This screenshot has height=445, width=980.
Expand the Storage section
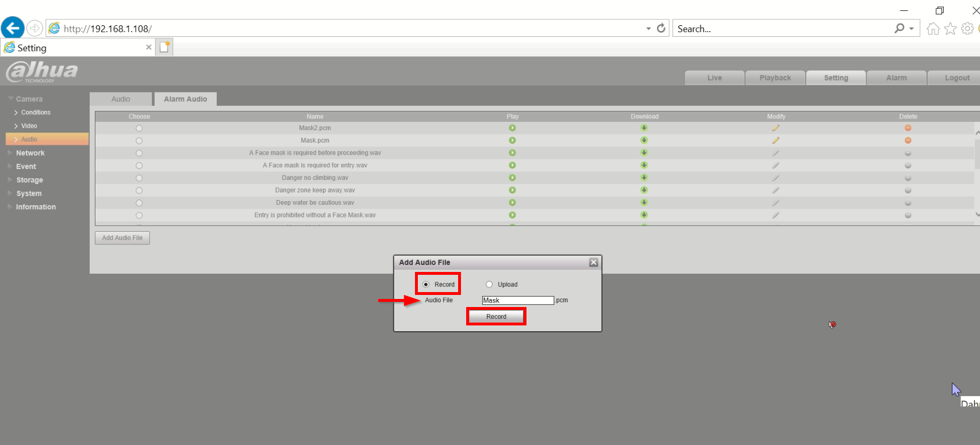click(x=29, y=180)
